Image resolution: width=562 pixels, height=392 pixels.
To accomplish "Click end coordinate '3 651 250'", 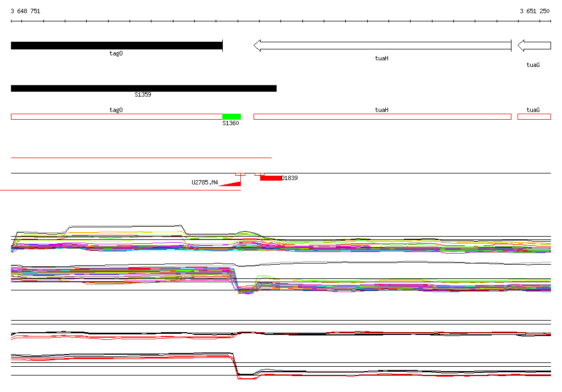I will point(535,11).
